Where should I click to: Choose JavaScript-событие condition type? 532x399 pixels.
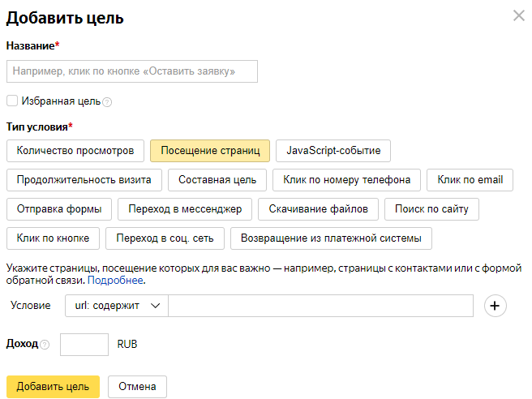coord(333,151)
